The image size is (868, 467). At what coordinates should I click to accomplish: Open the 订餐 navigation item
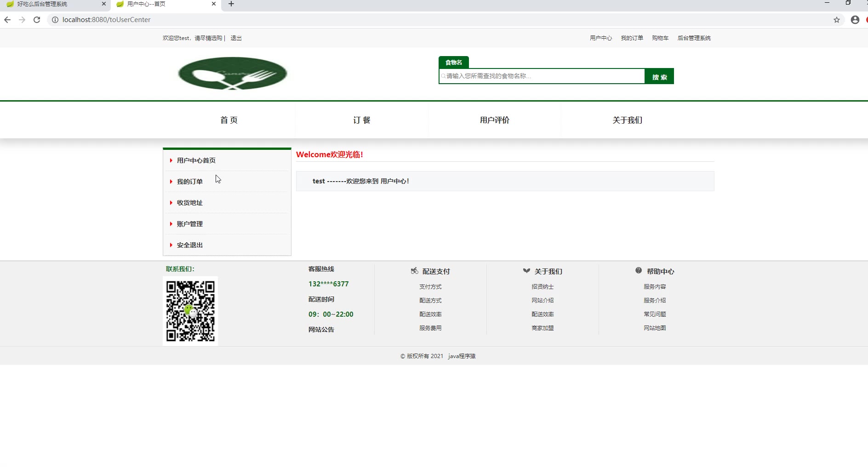pyautogui.click(x=362, y=120)
